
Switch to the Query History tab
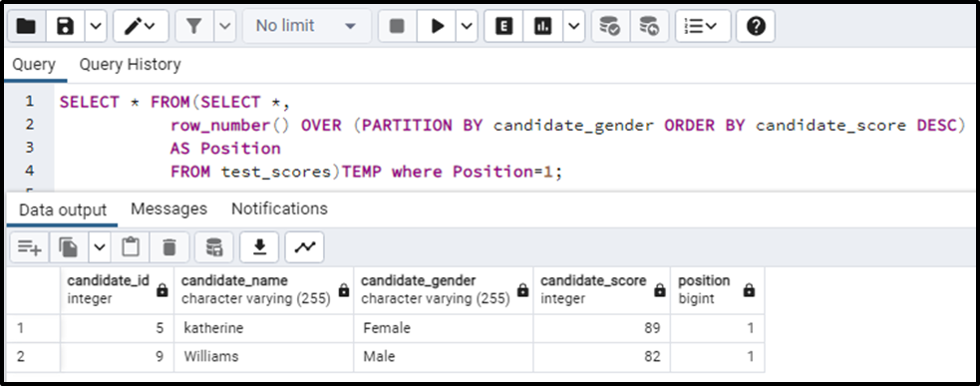pyautogui.click(x=130, y=64)
